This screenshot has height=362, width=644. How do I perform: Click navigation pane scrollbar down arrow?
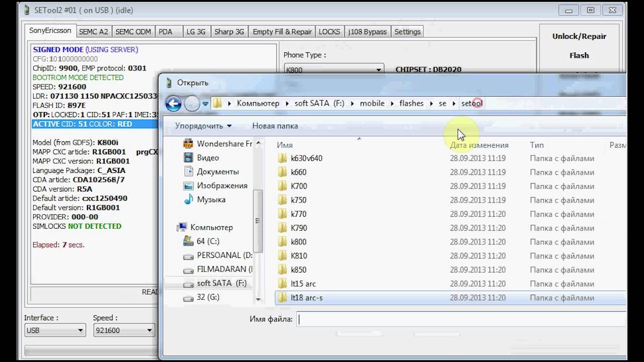pyautogui.click(x=259, y=300)
